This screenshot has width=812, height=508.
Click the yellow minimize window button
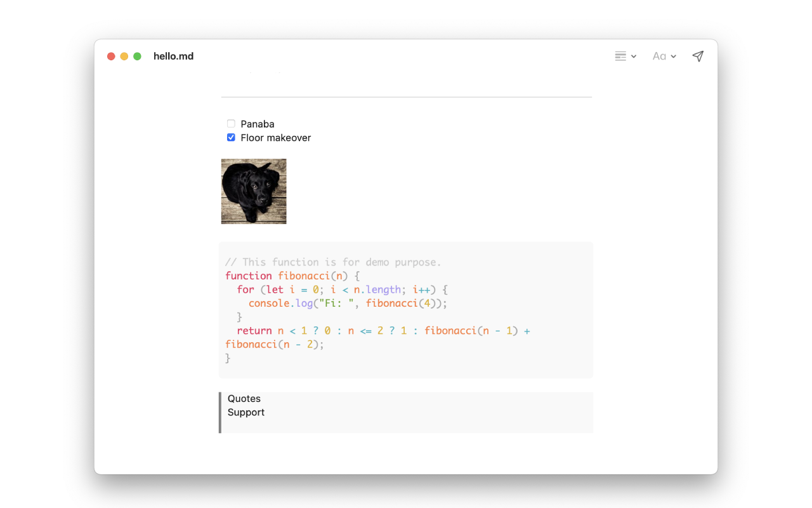pos(124,56)
